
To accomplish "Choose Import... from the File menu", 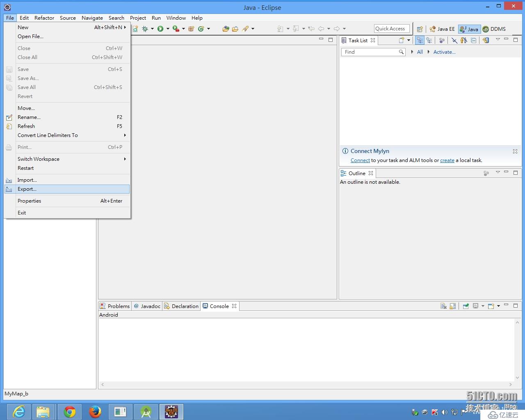I will pos(67,180).
